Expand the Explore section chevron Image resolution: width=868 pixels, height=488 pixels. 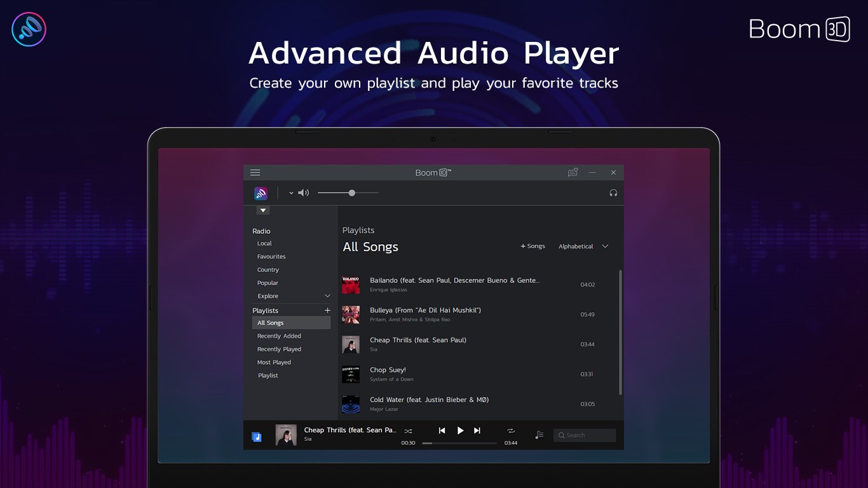(328, 296)
